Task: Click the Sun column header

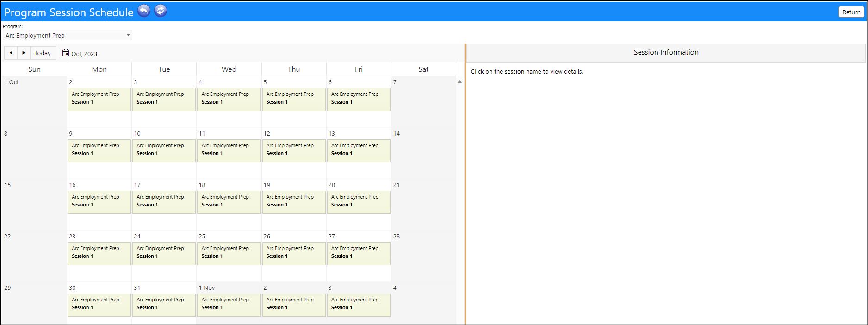Action: click(x=35, y=69)
